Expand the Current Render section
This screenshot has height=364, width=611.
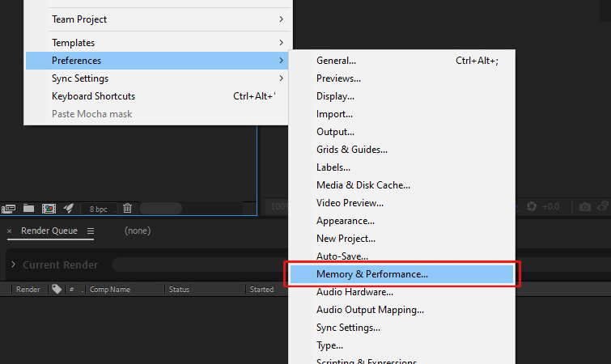coord(13,265)
